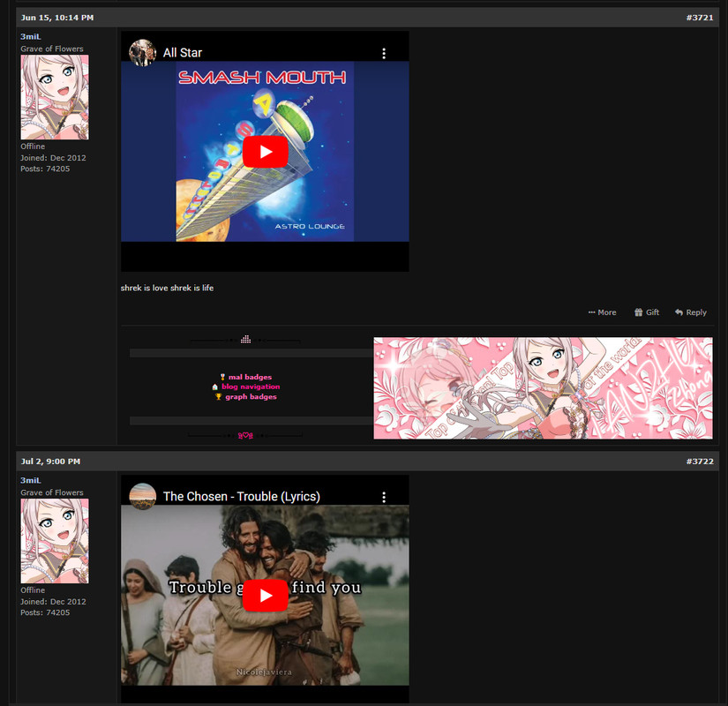Play the All Star YouTube video

pyautogui.click(x=265, y=152)
